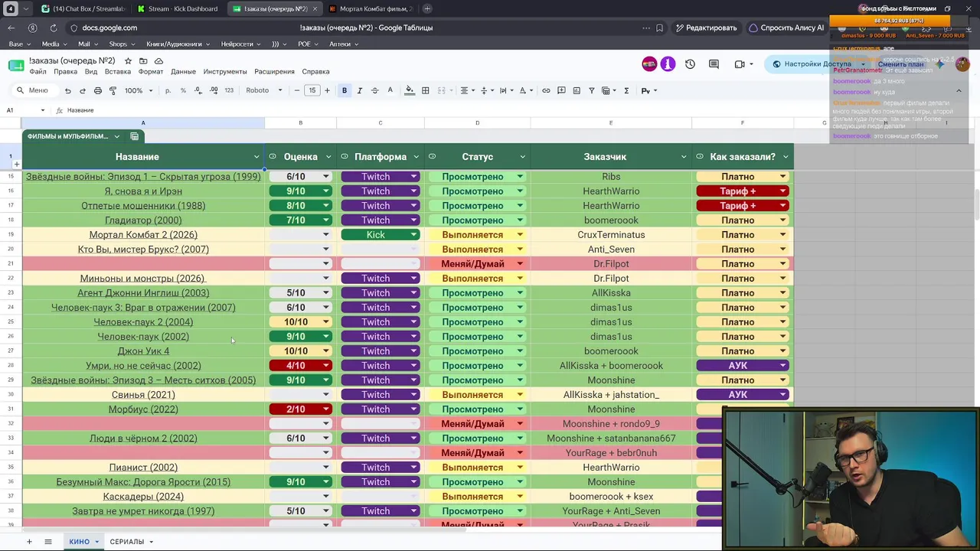Star the document title
The image size is (980, 551).
point(128,61)
